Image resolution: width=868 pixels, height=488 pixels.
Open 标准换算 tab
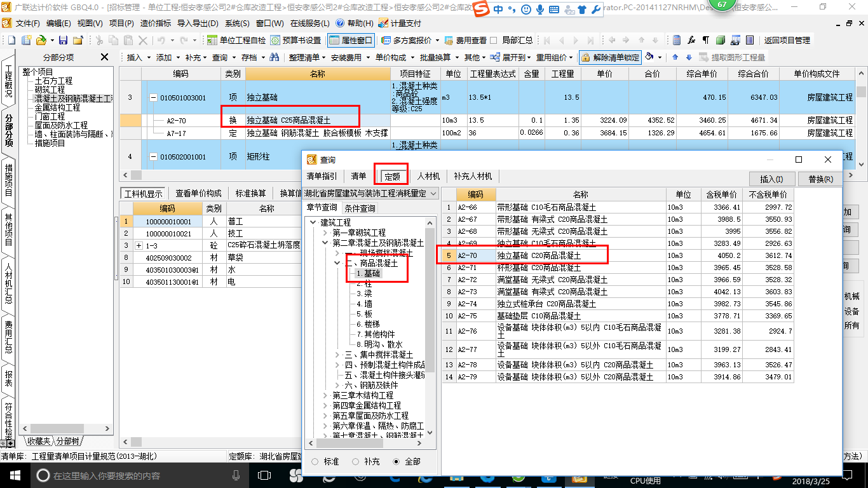point(250,193)
